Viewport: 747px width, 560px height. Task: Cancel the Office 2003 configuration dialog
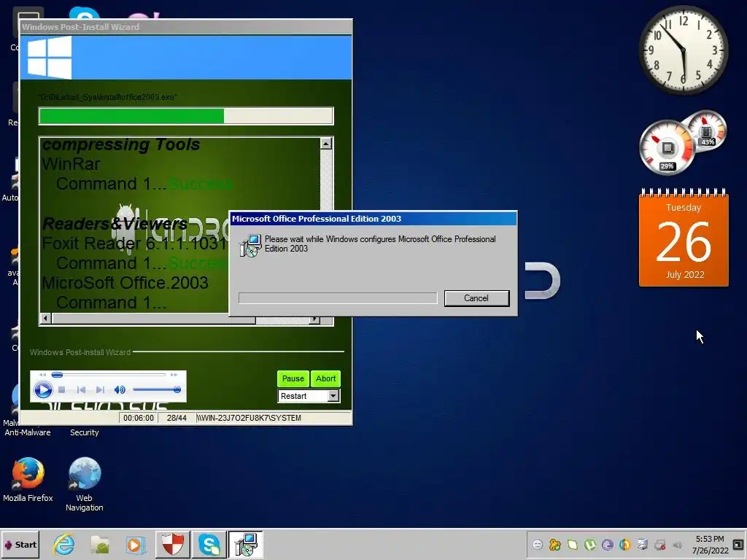(476, 298)
